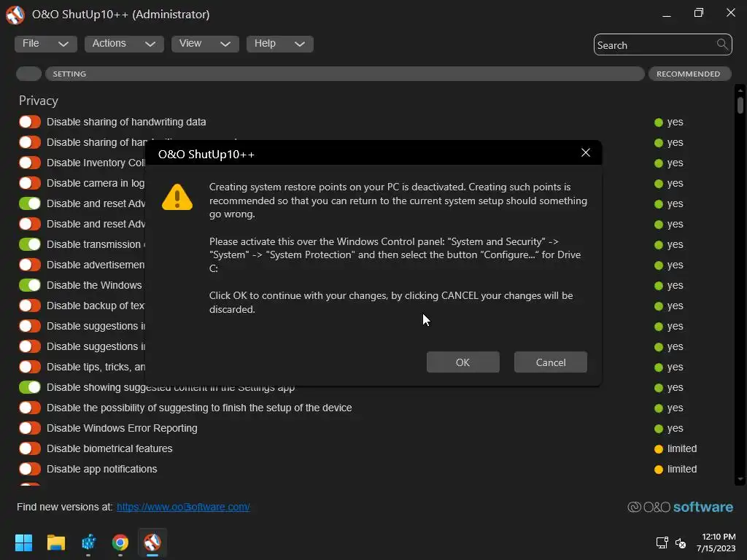Click the 'Disable app notifications' label
The image size is (747, 560).
pyautogui.click(x=102, y=469)
